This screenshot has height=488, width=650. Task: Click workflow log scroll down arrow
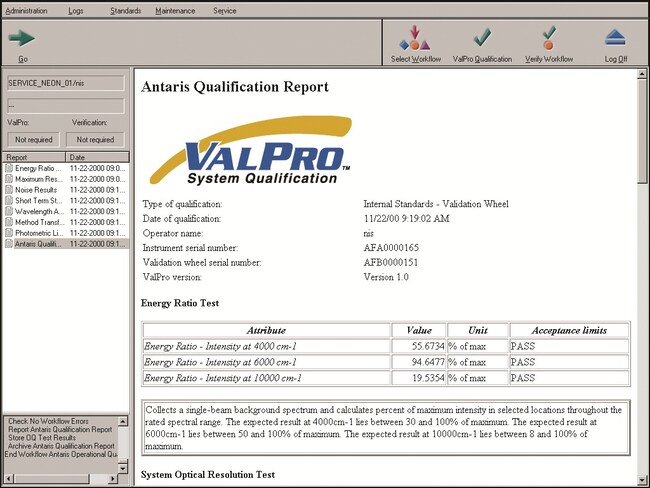pyautogui.click(x=123, y=468)
